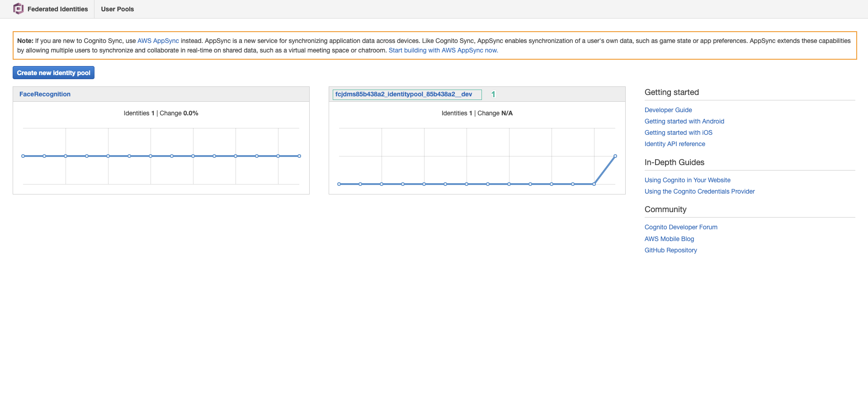Open the Federated Identities tab
Viewport: 868px width, 417px height.
57,9
